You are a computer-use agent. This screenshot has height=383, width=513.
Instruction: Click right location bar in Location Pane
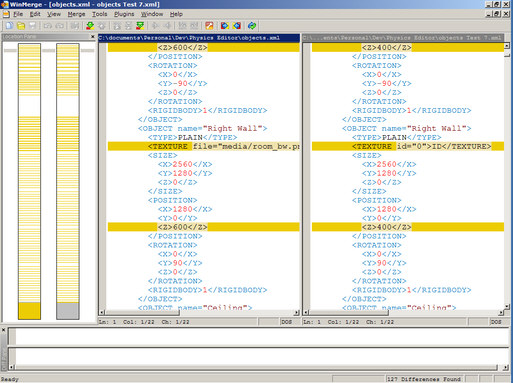pyautogui.click(x=68, y=181)
